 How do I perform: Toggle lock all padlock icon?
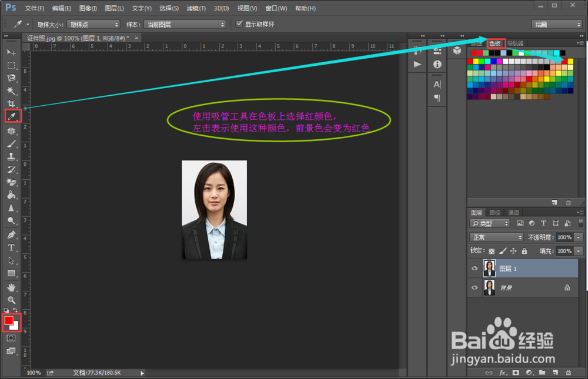pyautogui.click(x=524, y=251)
